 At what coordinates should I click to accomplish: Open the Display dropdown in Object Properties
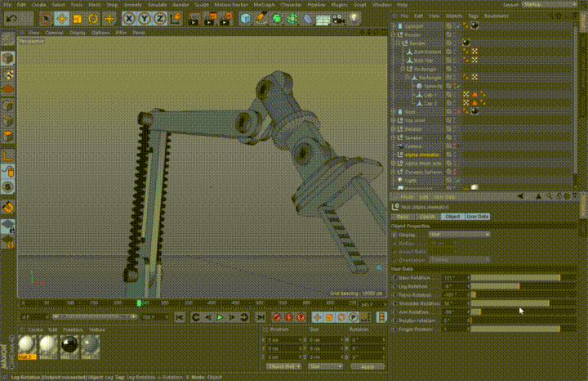(x=459, y=235)
